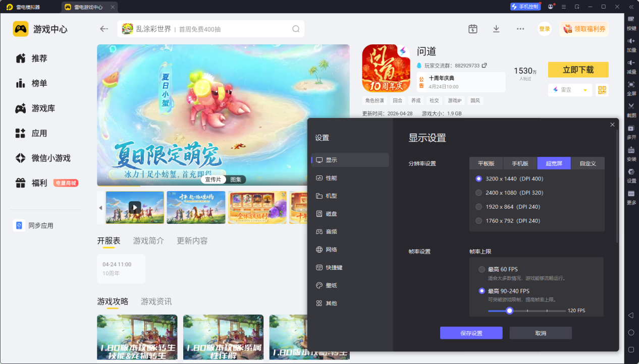This screenshot has height=364, width=639.
Task: Click the three-dot more options icon
Action: (520, 29)
